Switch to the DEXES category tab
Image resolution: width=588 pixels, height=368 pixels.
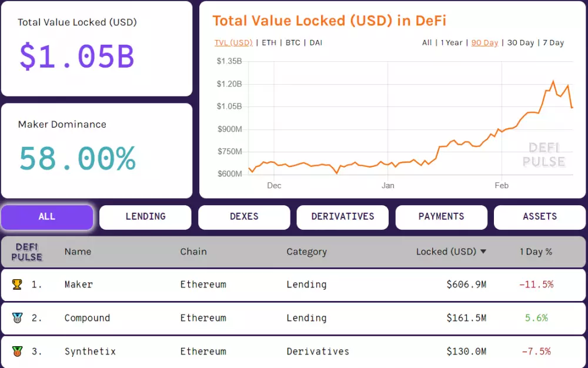pos(243,217)
